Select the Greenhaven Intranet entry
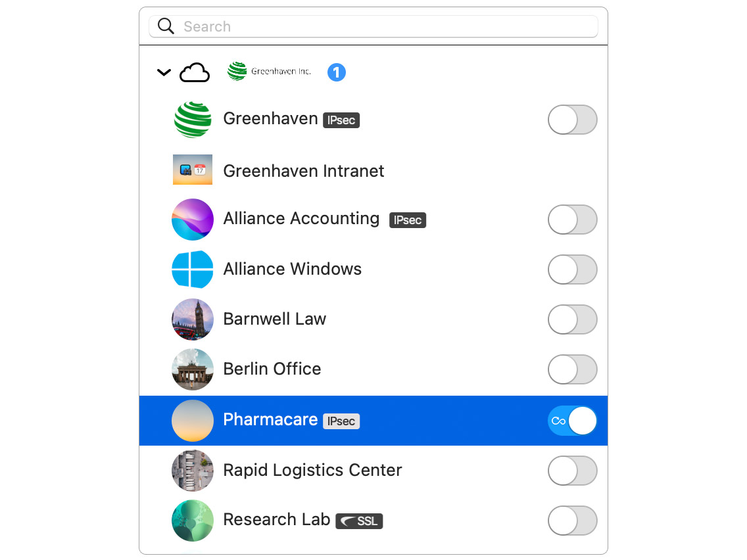 [373, 170]
